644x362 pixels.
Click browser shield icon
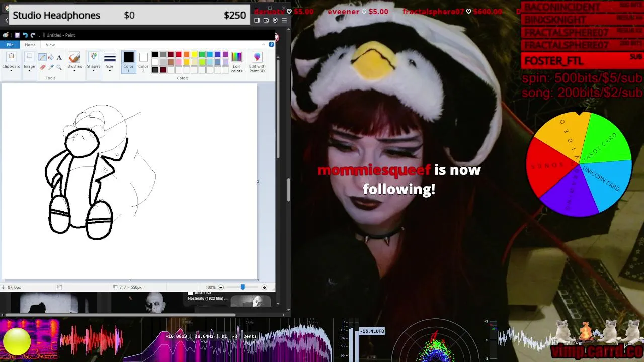tap(275, 20)
